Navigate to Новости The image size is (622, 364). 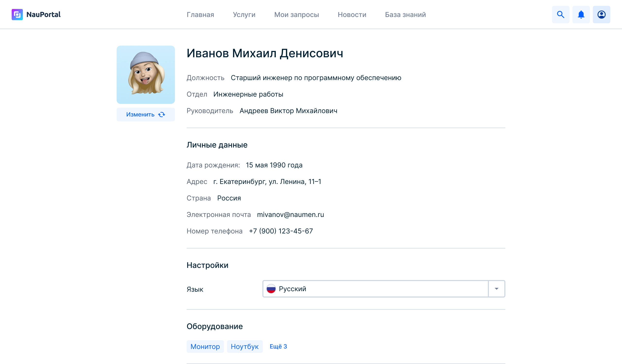(352, 15)
